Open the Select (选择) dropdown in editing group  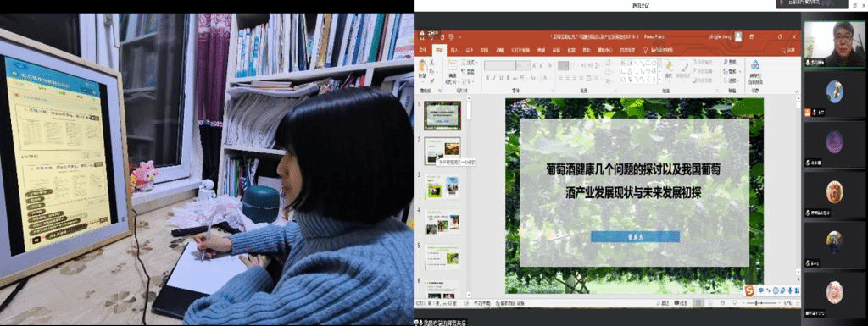(732, 80)
